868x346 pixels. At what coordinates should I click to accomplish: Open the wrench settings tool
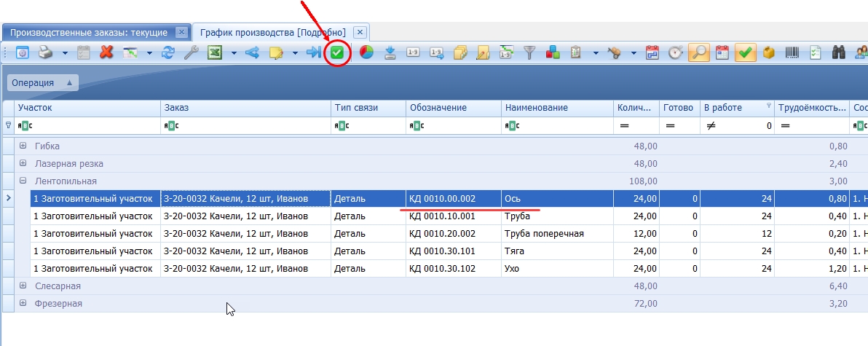click(191, 53)
